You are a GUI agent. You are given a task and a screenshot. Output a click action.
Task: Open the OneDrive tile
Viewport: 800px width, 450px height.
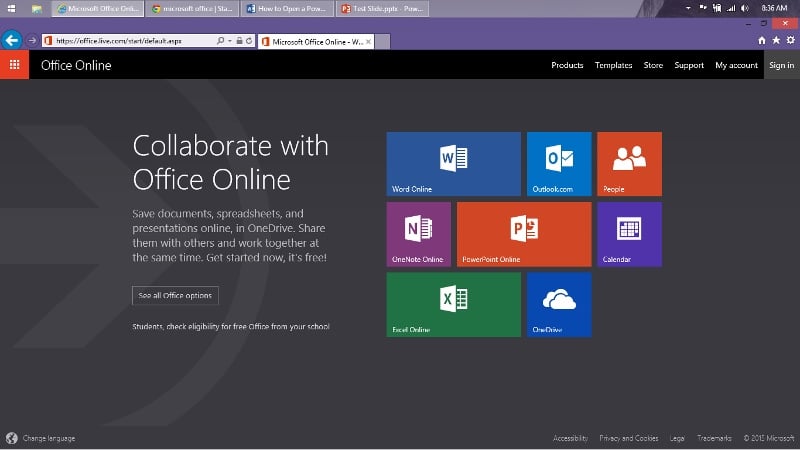(x=559, y=305)
